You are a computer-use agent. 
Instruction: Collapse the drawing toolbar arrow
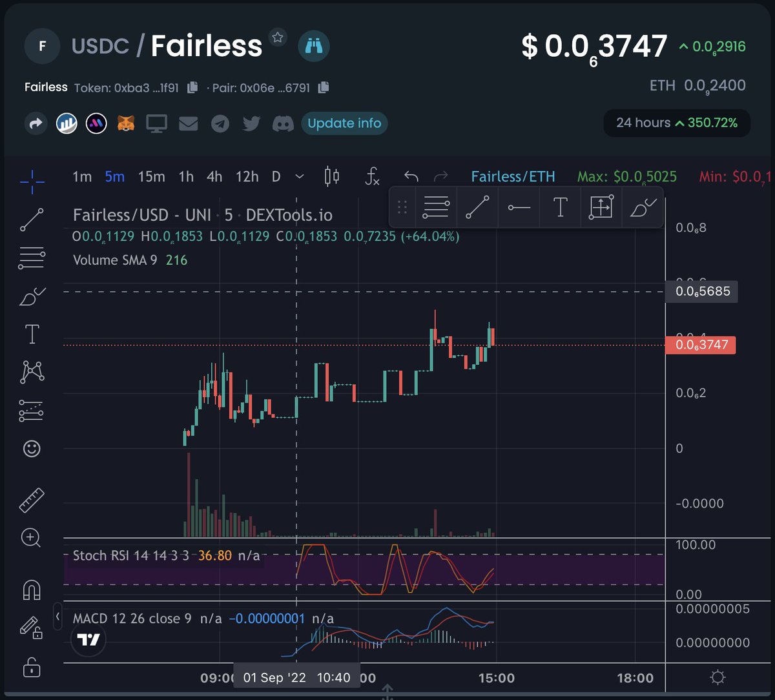coord(57,616)
